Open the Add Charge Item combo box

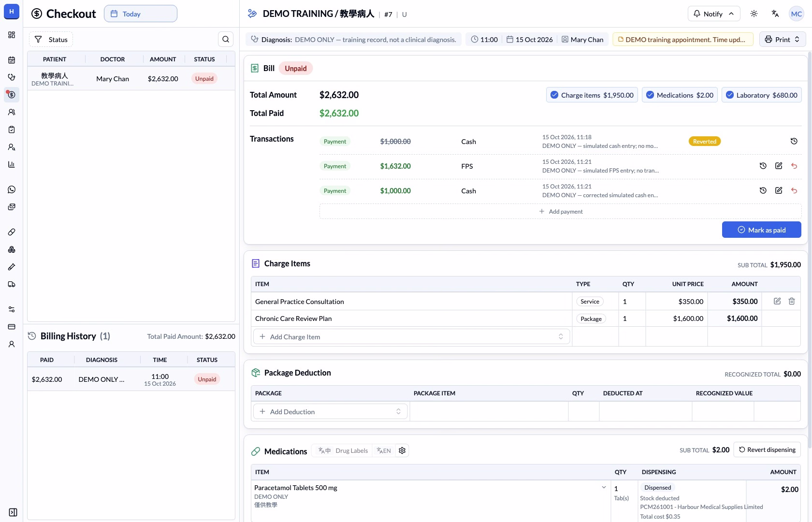(x=412, y=336)
